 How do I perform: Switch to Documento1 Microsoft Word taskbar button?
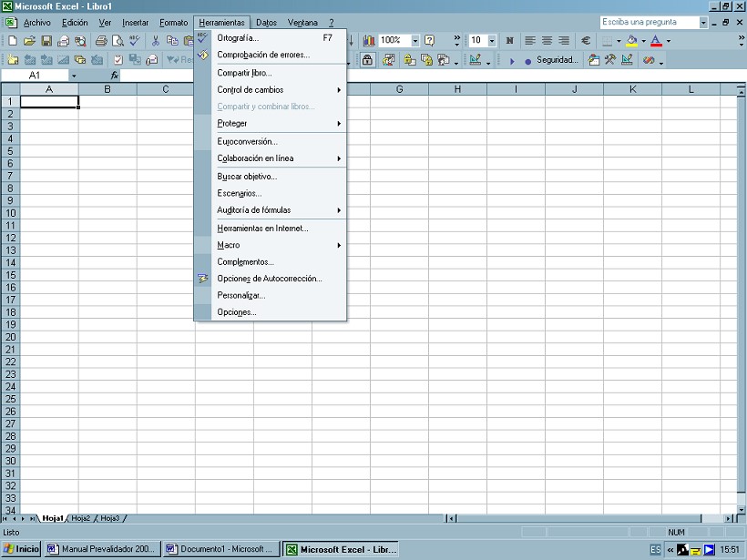[x=220, y=549]
